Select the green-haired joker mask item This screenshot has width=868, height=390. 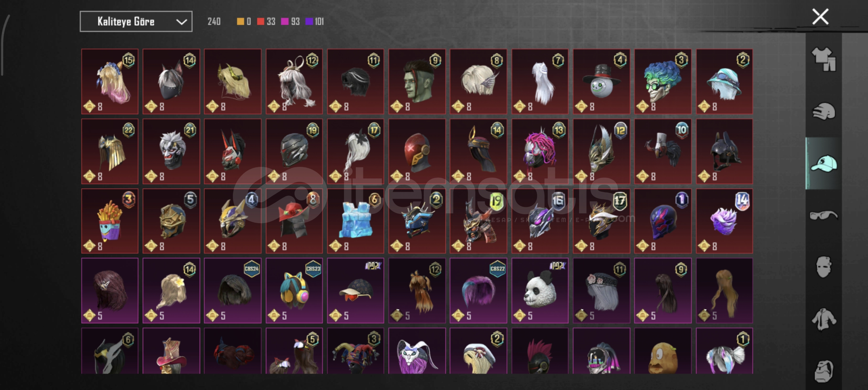point(663,82)
